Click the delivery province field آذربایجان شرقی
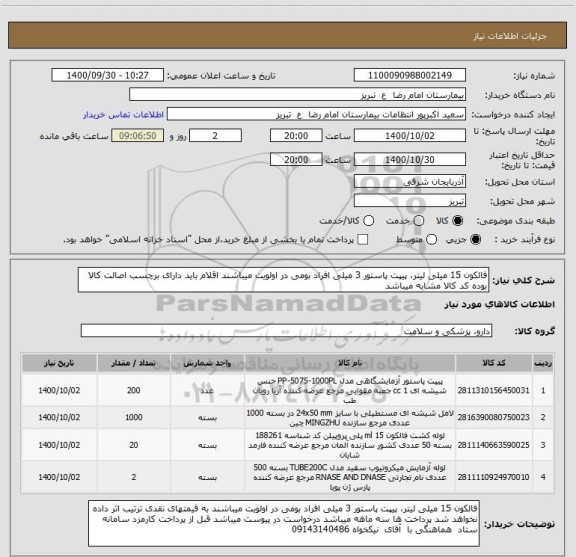 410,182
